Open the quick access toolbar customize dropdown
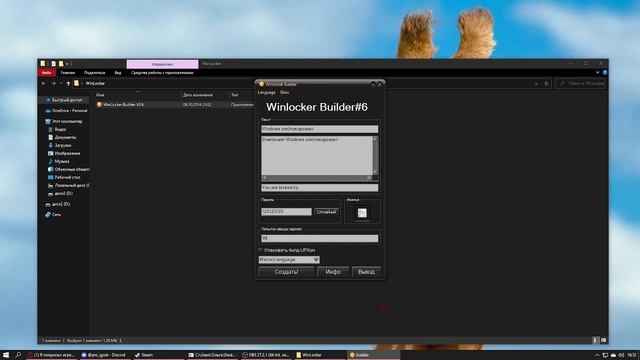 tap(67, 64)
